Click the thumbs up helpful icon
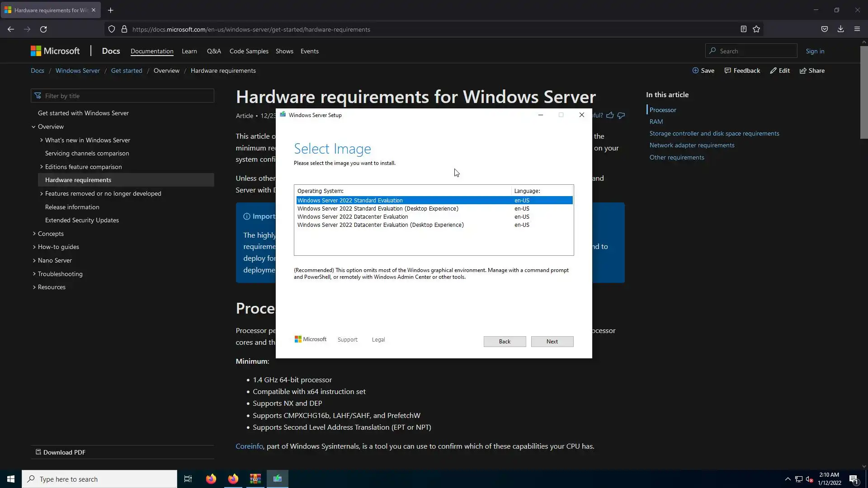Screen dimensions: 868x488 (x=610, y=115)
